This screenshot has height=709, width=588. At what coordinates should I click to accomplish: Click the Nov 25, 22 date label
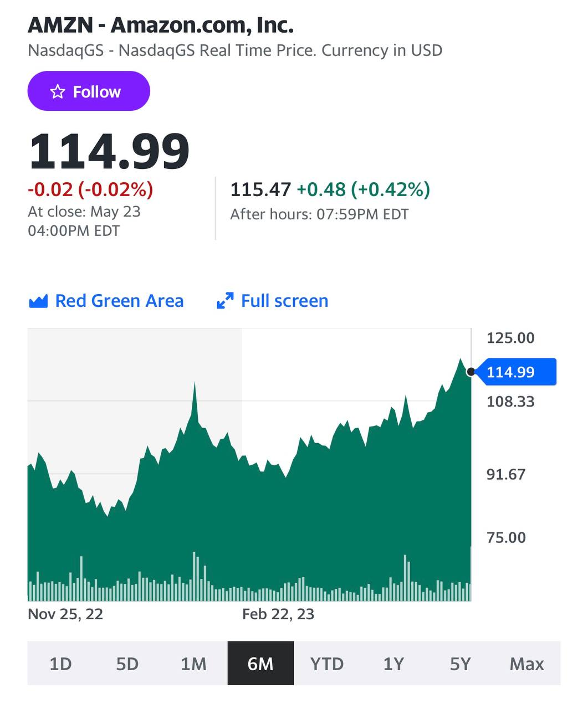tap(65, 614)
